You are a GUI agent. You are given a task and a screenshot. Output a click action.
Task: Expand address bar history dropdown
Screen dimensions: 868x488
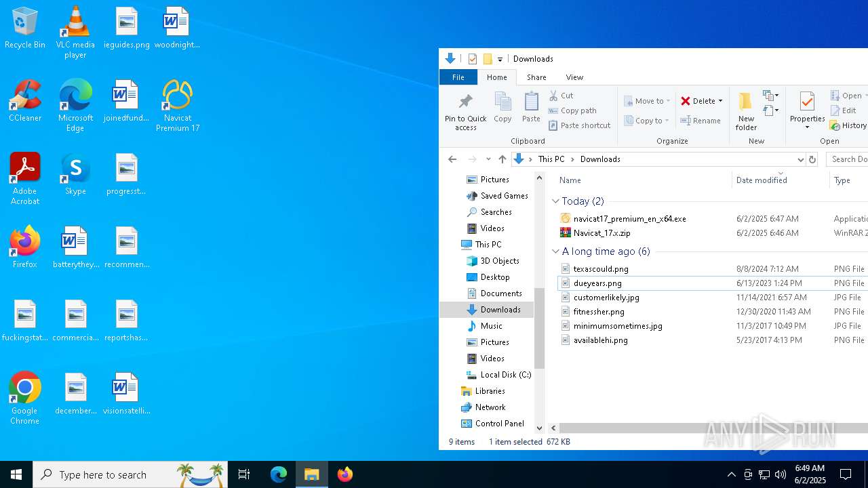(800, 159)
